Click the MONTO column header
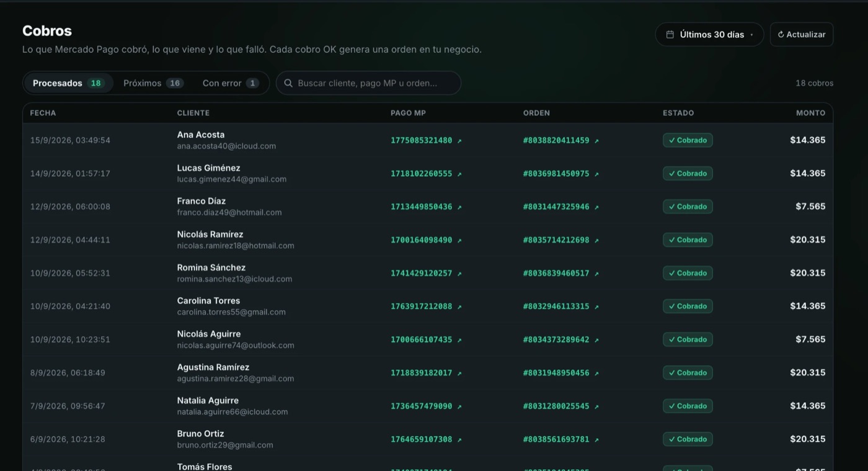This screenshot has height=471, width=868. point(811,113)
